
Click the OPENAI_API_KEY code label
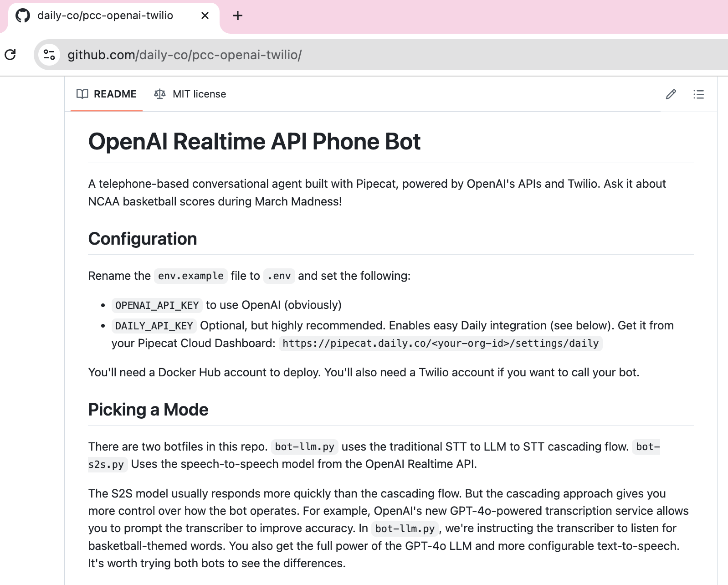point(157,305)
